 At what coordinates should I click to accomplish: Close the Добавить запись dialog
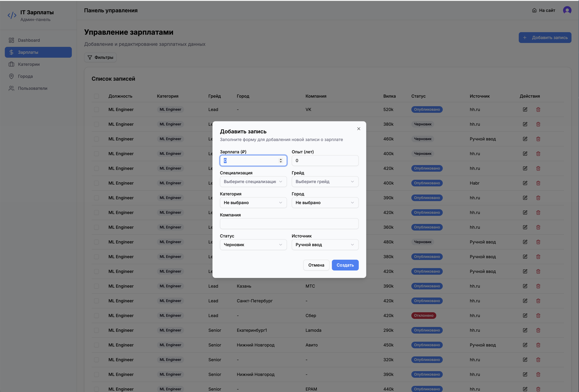[358, 129]
